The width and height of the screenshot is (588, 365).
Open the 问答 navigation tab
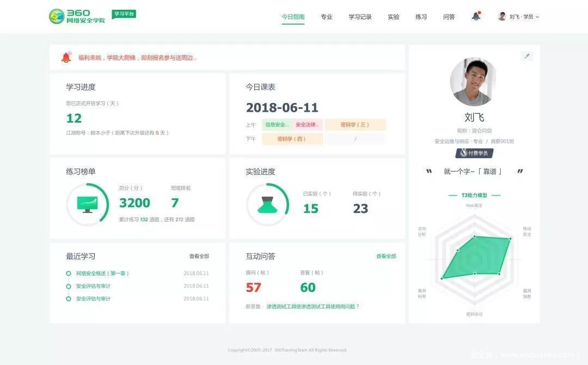(x=449, y=17)
